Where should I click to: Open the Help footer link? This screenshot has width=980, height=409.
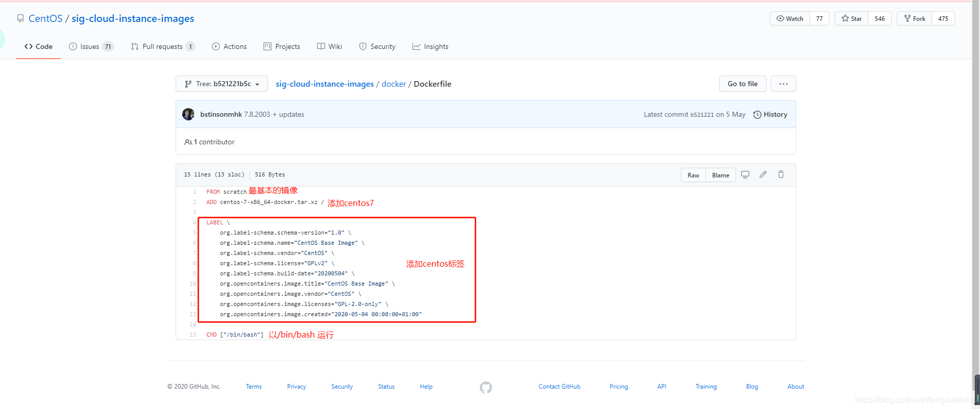click(x=426, y=387)
